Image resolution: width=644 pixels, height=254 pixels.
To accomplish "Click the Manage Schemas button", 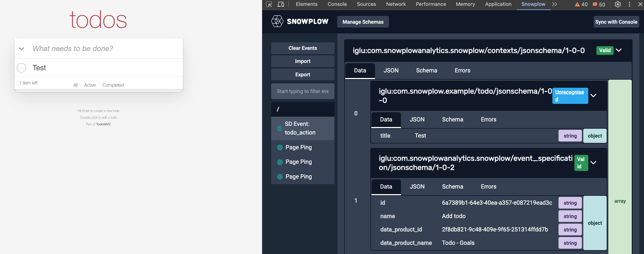I will click(363, 22).
